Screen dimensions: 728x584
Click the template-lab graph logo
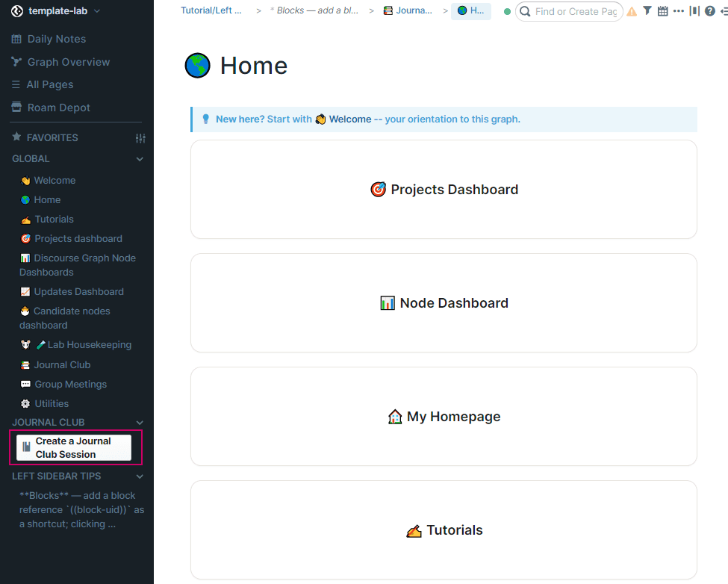pos(17,11)
